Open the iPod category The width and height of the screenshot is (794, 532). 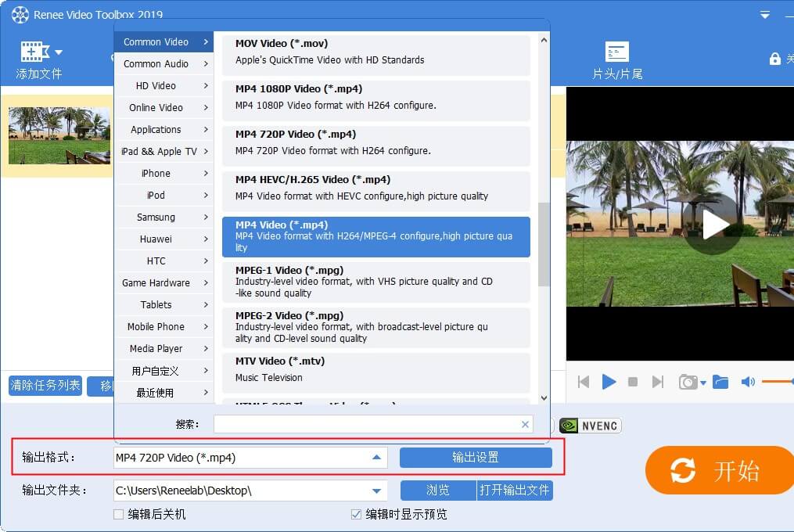click(164, 195)
